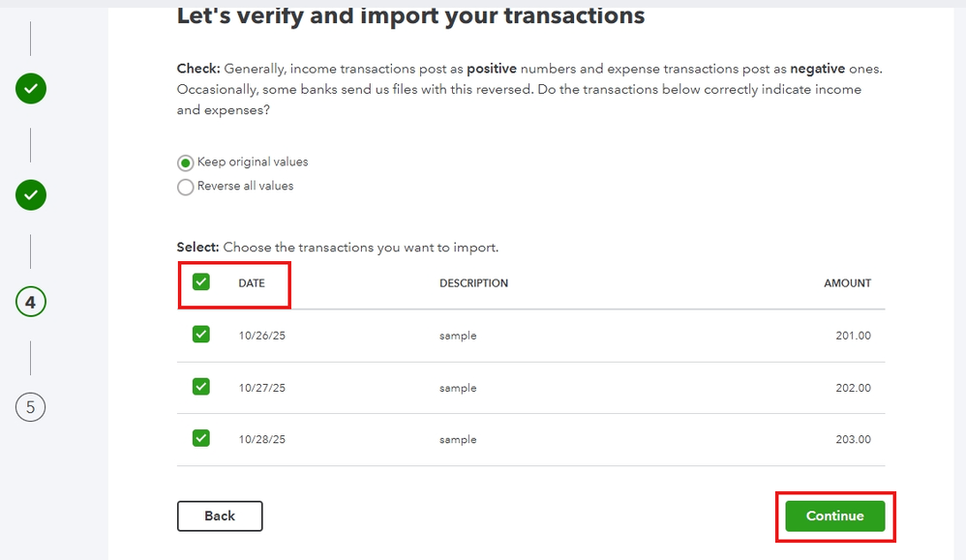Screen dimensions: 966x560
Task: Select the Keep original values option
Action: [186, 162]
